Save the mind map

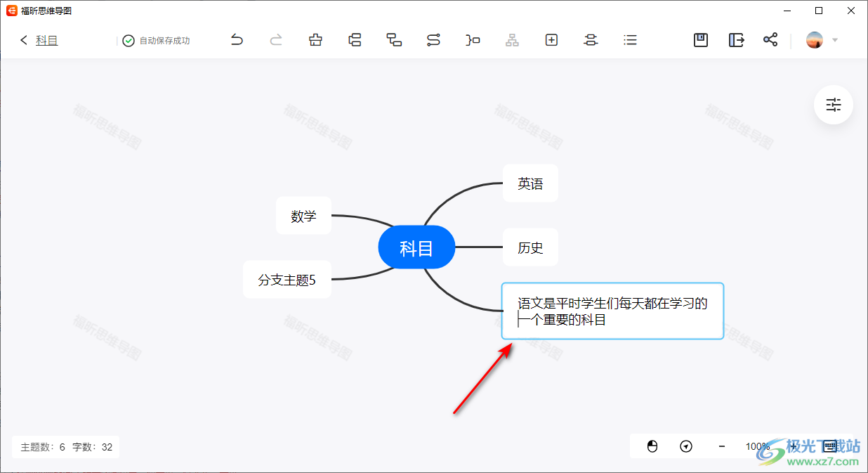pos(701,40)
